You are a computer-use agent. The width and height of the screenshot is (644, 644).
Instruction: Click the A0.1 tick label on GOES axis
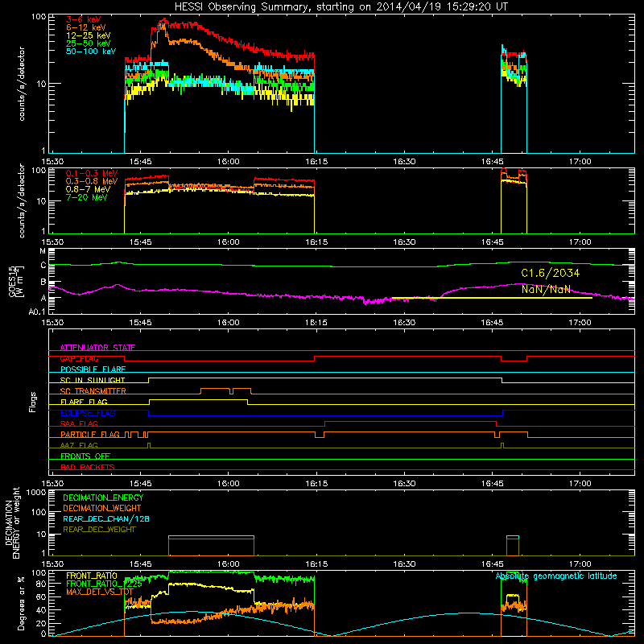(37, 312)
